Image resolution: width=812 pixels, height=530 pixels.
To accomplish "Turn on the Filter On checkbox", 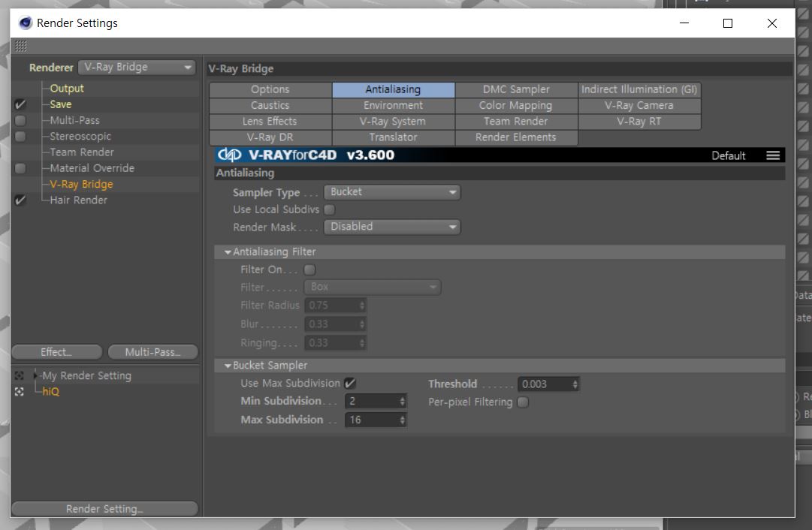I will (309, 270).
